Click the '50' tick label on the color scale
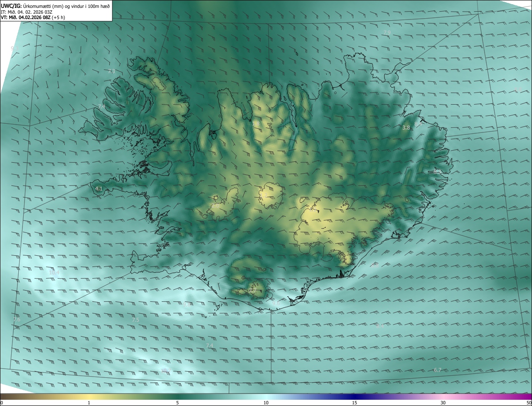This screenshot has width=532, height=406. (529, 403)
